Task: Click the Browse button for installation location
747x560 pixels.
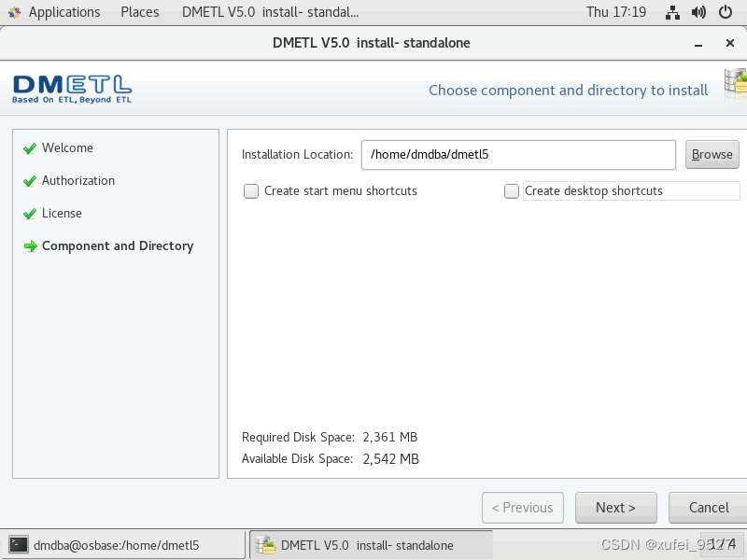Action: pos(712,154)
